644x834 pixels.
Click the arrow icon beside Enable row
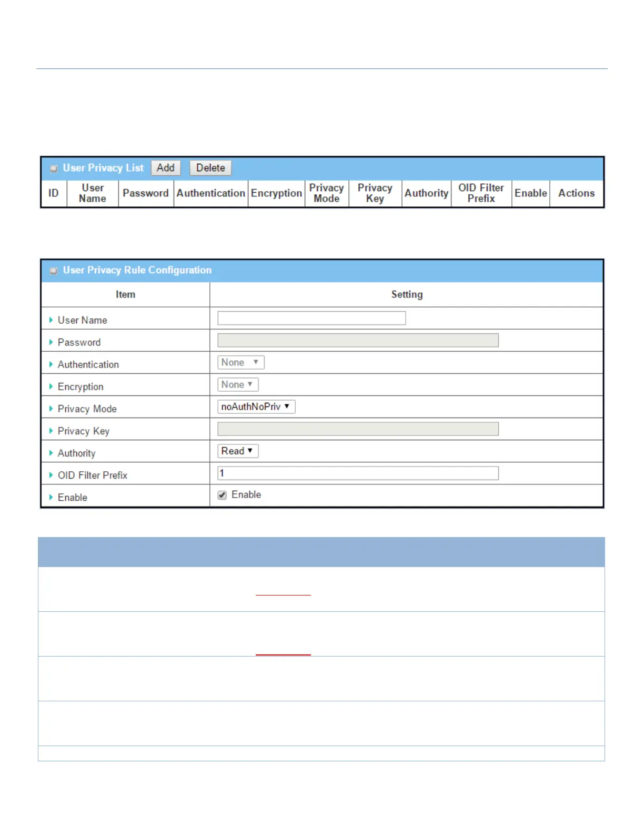(x=51, y=497)
